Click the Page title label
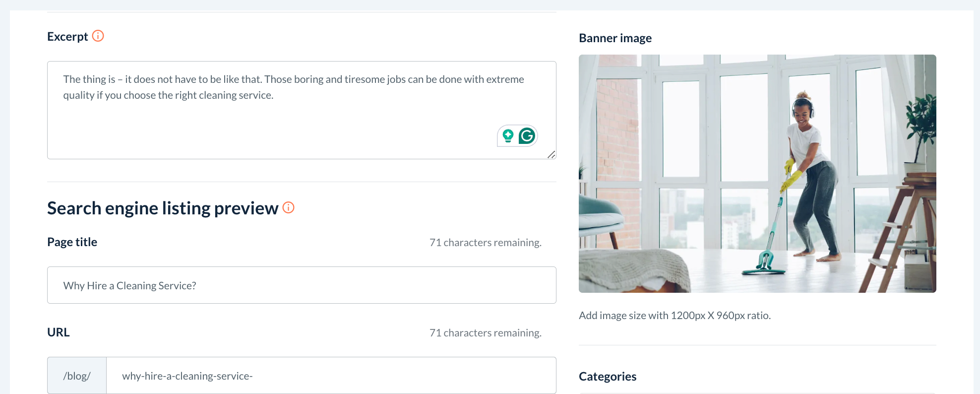Viewport: 980px width, 394px height. pos(72,242)
